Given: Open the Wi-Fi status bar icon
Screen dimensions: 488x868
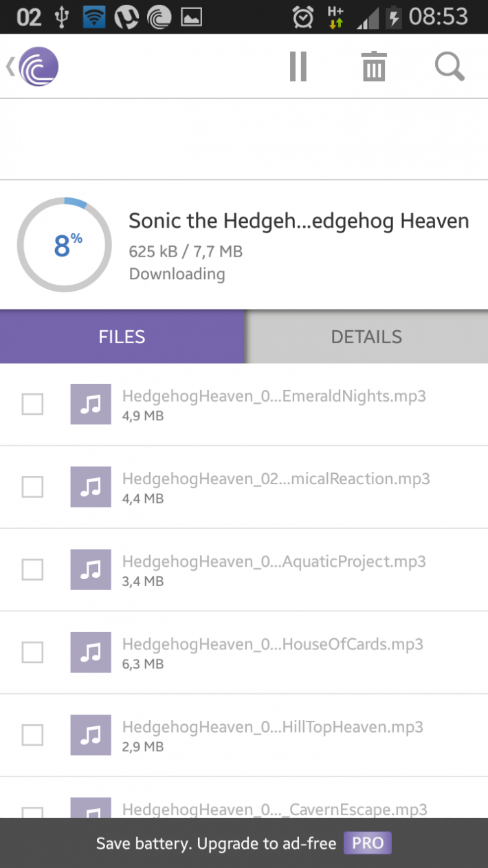Looking at the screenshot, I should coord(93,17).
